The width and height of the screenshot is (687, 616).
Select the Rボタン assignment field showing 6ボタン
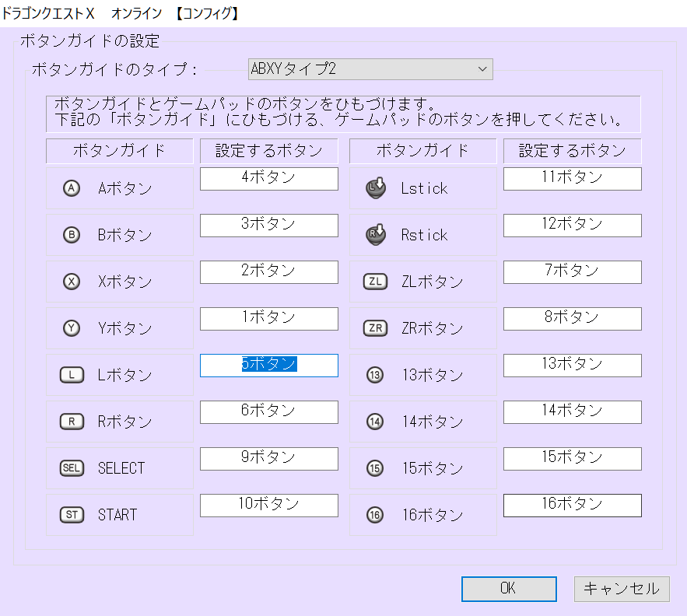coord(269,412)
